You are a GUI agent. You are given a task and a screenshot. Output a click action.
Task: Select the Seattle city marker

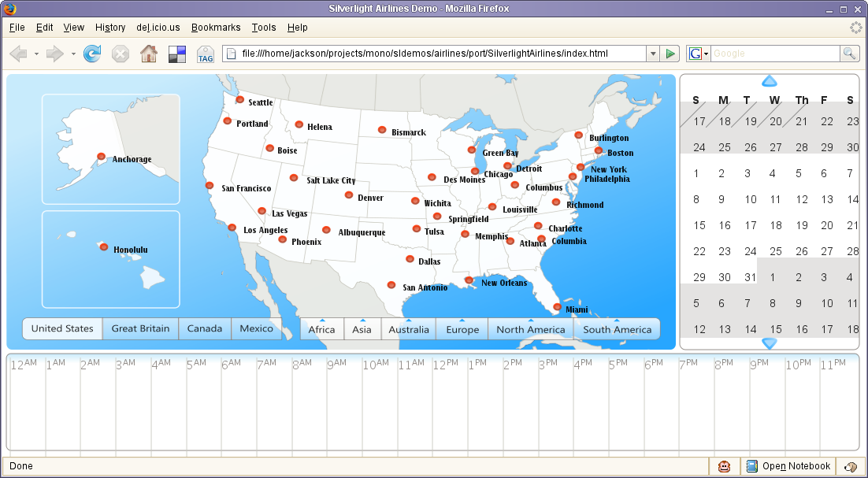pyautogui.click(x=239, y=99)
